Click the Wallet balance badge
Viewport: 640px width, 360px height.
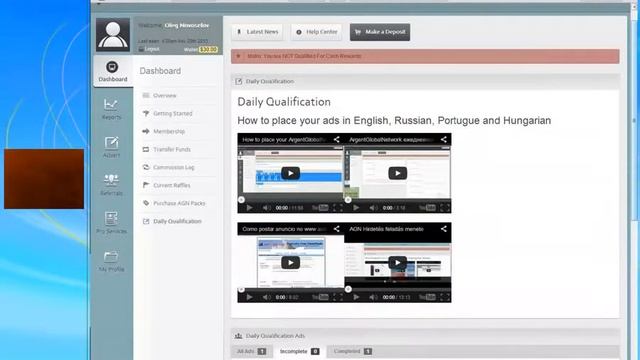pyautogui.click(x=208, y=49)
